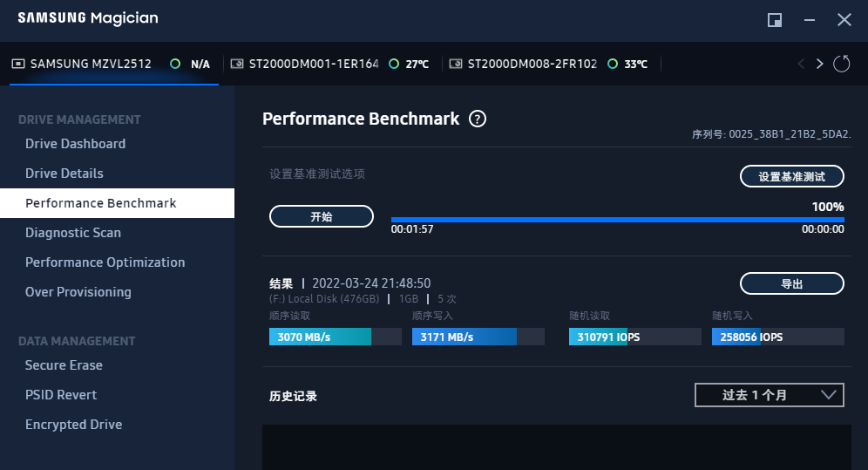Click the help question mark icon

click(477, 119)
